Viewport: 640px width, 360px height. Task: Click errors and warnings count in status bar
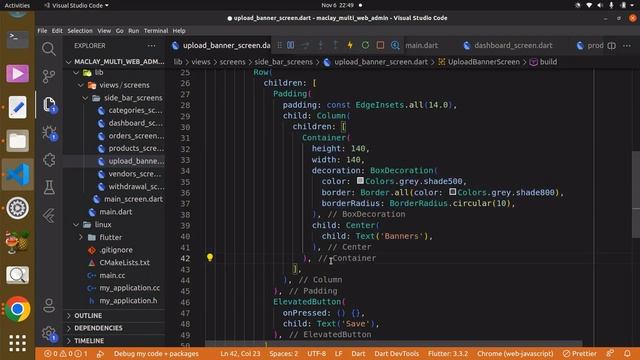click(65, 353)
